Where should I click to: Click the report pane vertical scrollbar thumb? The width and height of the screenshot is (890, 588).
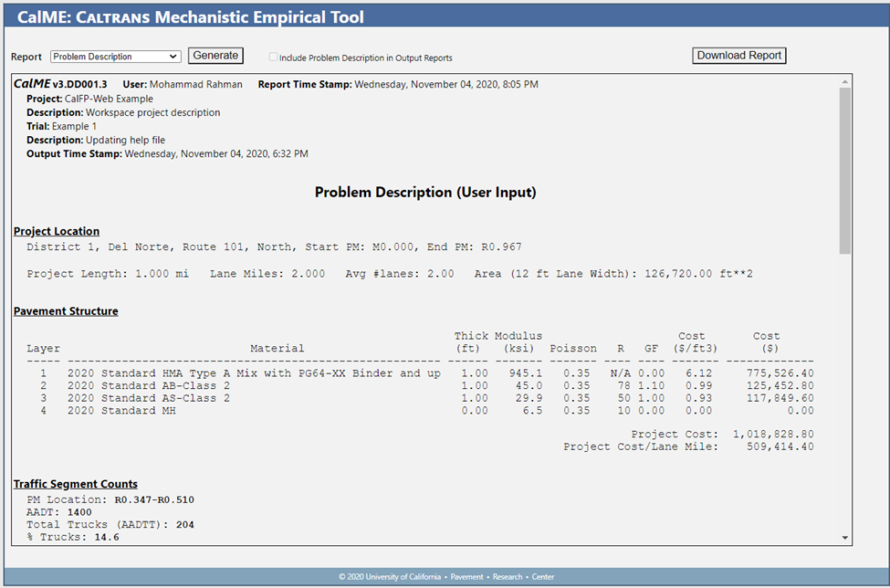pos(844,169)
